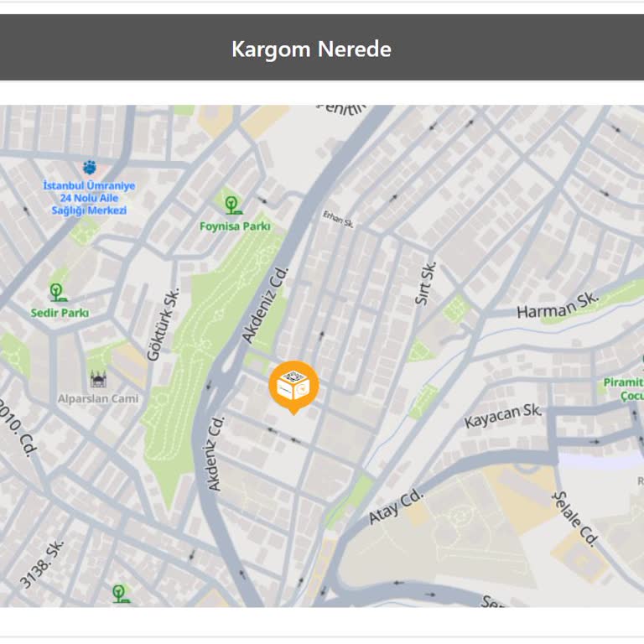The height and width of the screenshot is (644, 644).
Task: Click the Alparslan Cami mosque icon
Action: point(98,380)
